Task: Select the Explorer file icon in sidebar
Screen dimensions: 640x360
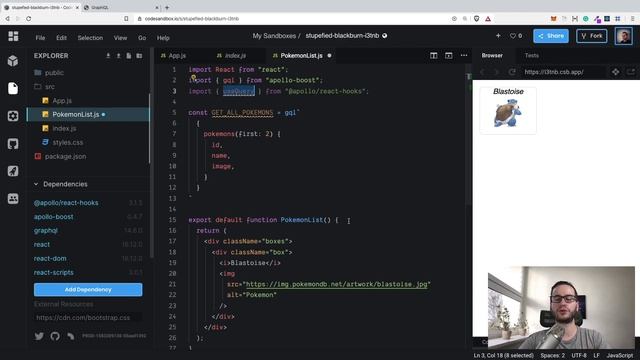Action: [x=13, y=88]
